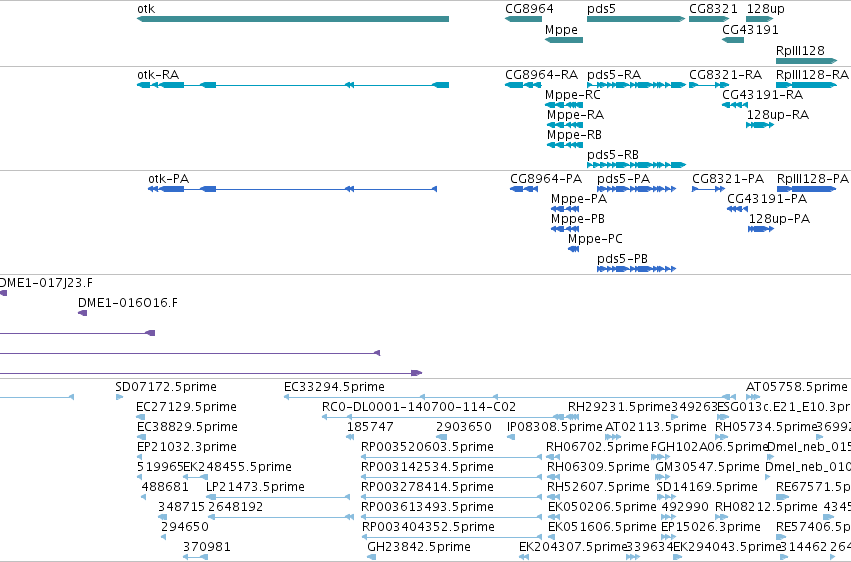Open the RpIII128-RA transcript label
This screenshot has height=562, width=851.
tap(812, 74)
